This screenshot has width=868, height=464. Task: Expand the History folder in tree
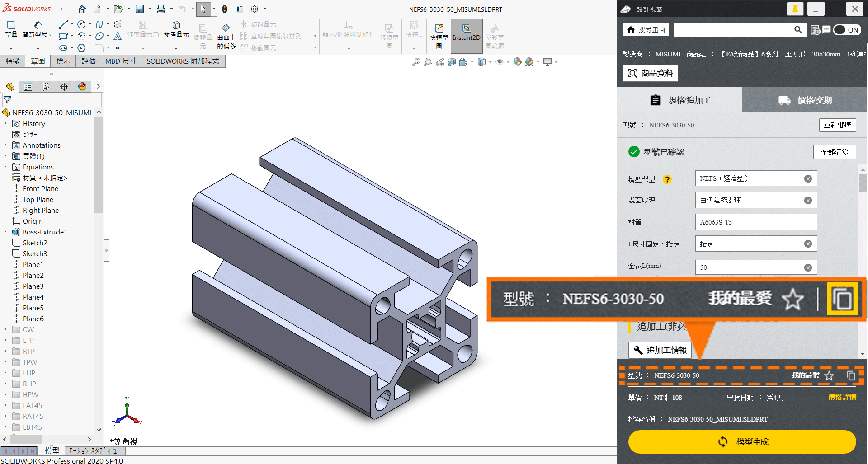[x=5, y=124]
